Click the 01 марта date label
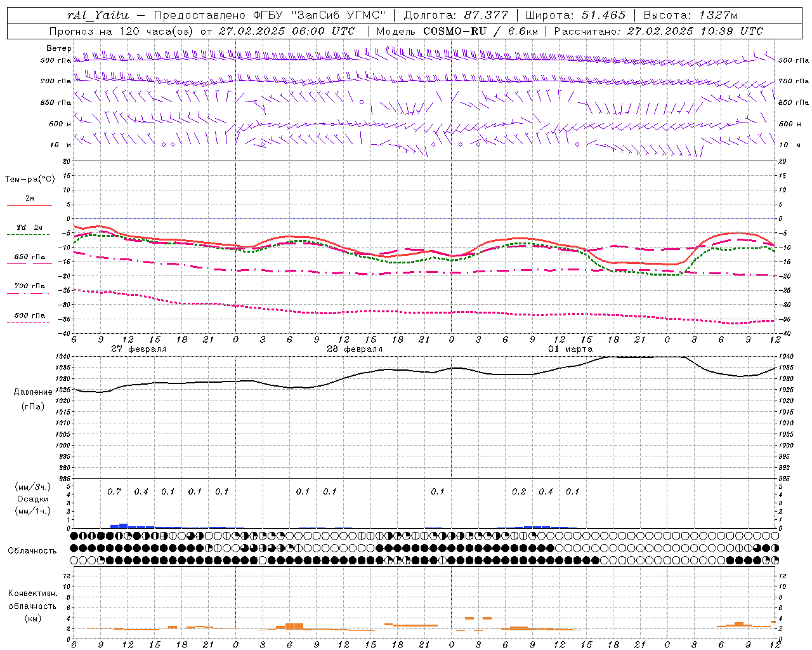812x650 pixels. pos(570,349)
